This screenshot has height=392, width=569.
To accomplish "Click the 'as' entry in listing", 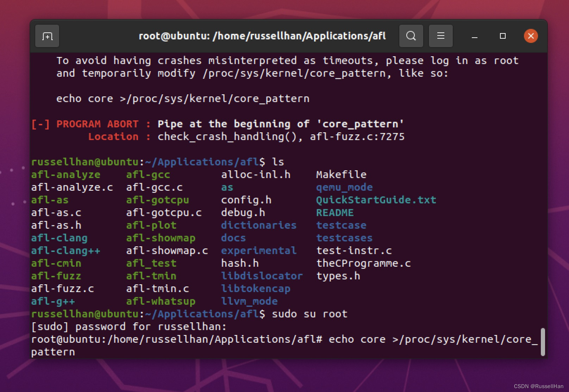I will tap(227, 188).
